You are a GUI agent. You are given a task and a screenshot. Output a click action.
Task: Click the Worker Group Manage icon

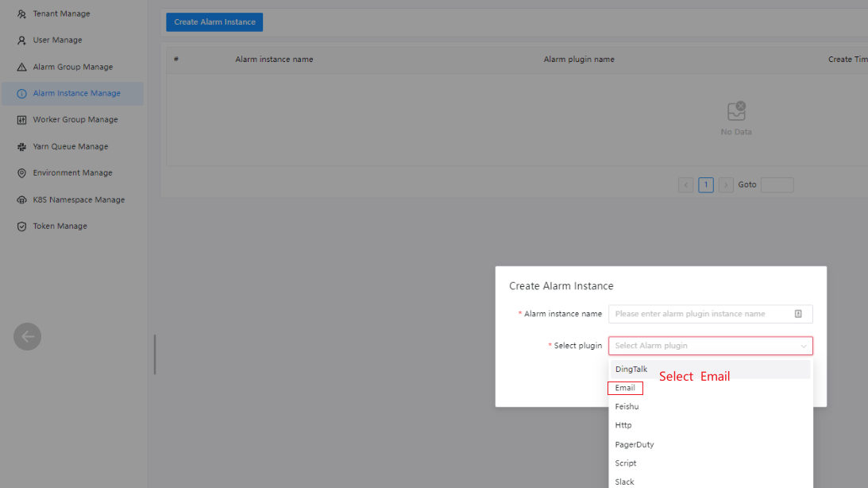pyautogui.click(x=25, y=119)
